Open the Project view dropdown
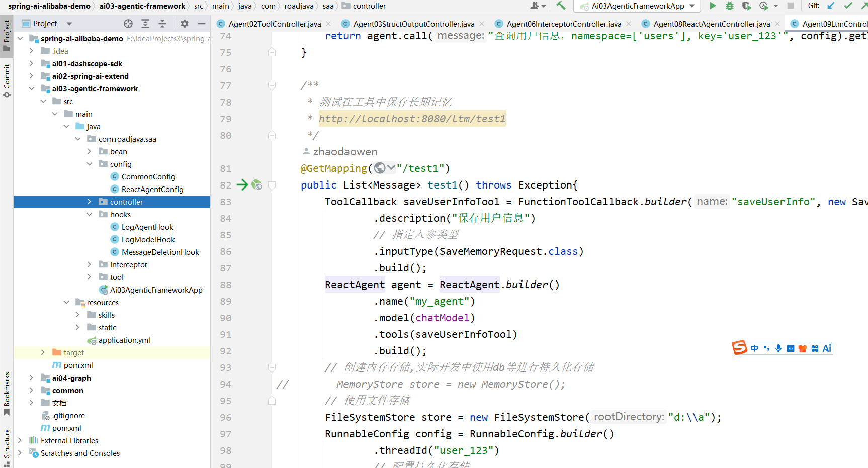The height and width of the screenshot is (468, 868). tap(69, 24)
